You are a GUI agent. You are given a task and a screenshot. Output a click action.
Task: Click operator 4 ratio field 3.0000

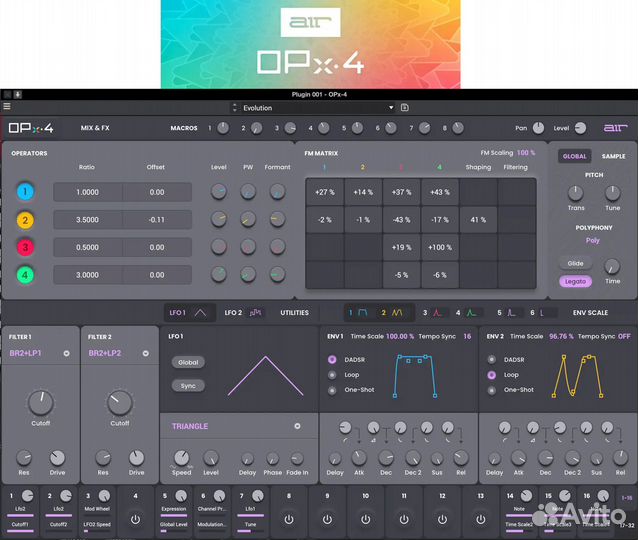pos(87,275)
